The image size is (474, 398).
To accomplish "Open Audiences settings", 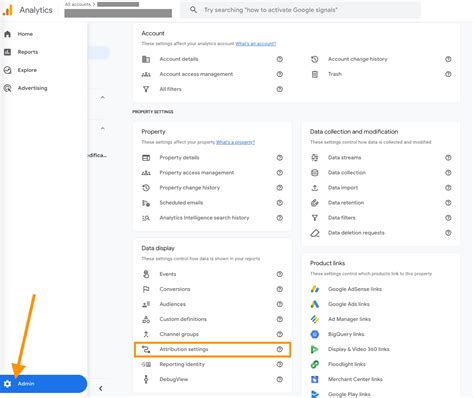I will 173,304.
